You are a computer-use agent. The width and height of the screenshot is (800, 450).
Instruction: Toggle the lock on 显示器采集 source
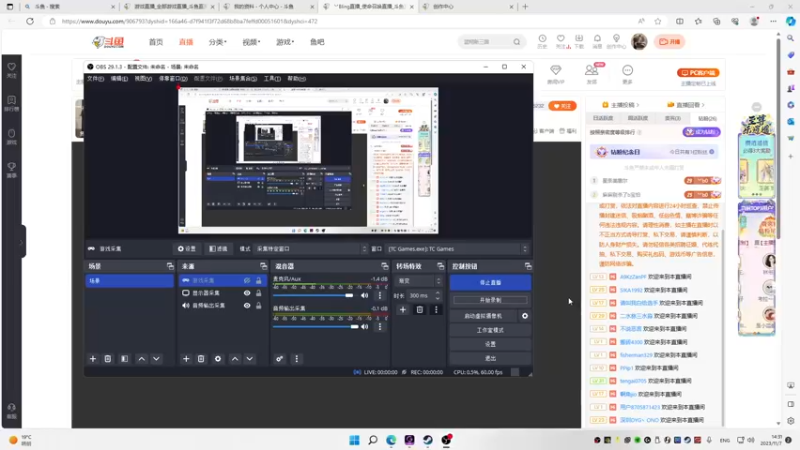coord(259,293)
